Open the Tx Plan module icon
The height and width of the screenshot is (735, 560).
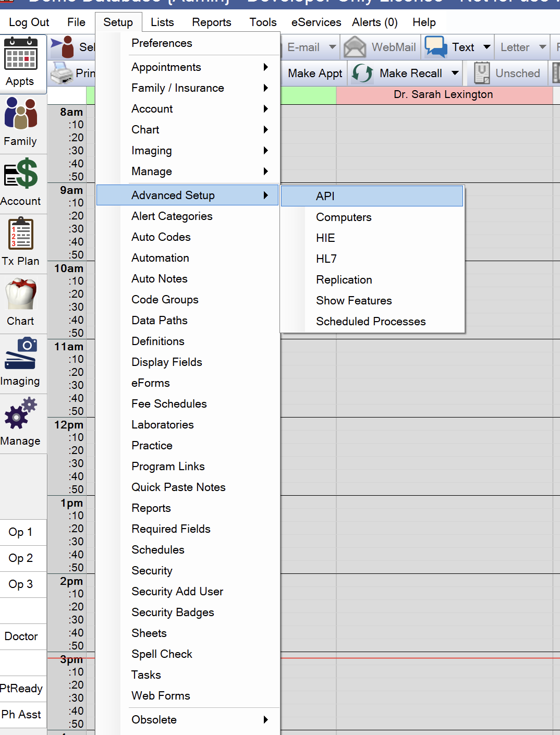(x=21, y=234)
